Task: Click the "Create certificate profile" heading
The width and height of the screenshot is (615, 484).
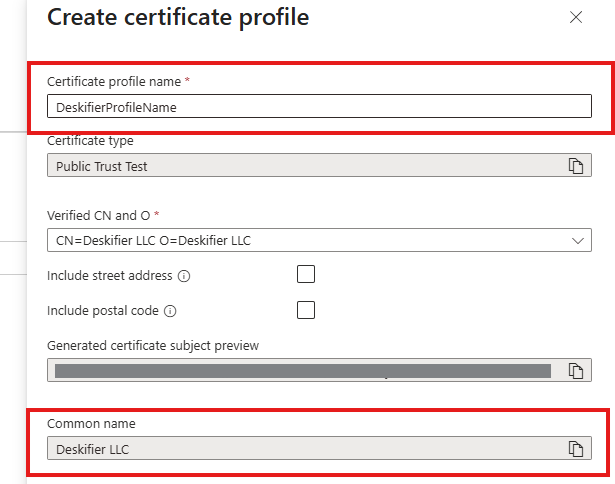Action: click(178, 17)
